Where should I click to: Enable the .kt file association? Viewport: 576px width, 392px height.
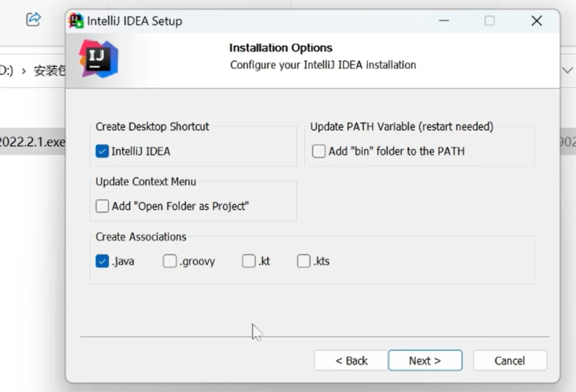click(249, 262)
